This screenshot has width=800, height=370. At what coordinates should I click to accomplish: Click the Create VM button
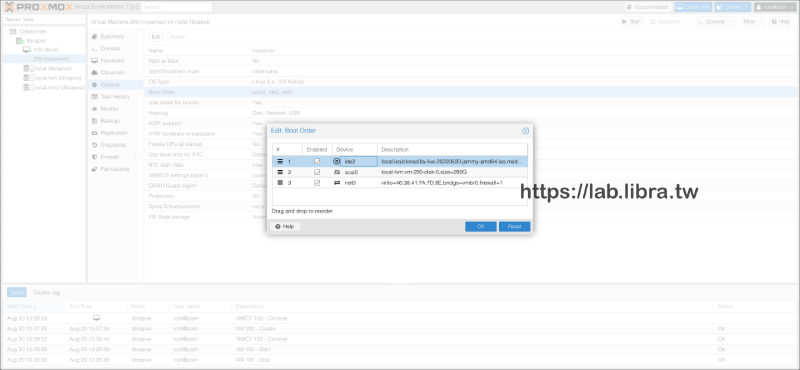click(x=693, y=7)
